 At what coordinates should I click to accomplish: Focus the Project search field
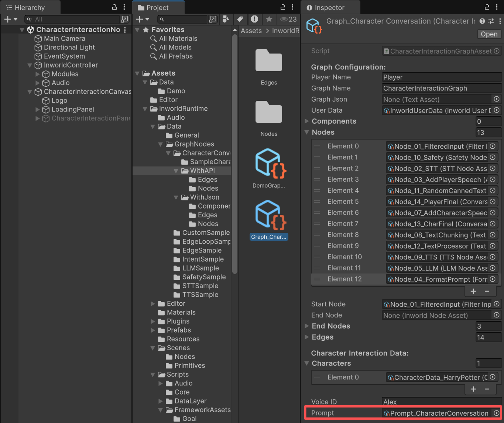pyautogui.click(x=182, y=19)
